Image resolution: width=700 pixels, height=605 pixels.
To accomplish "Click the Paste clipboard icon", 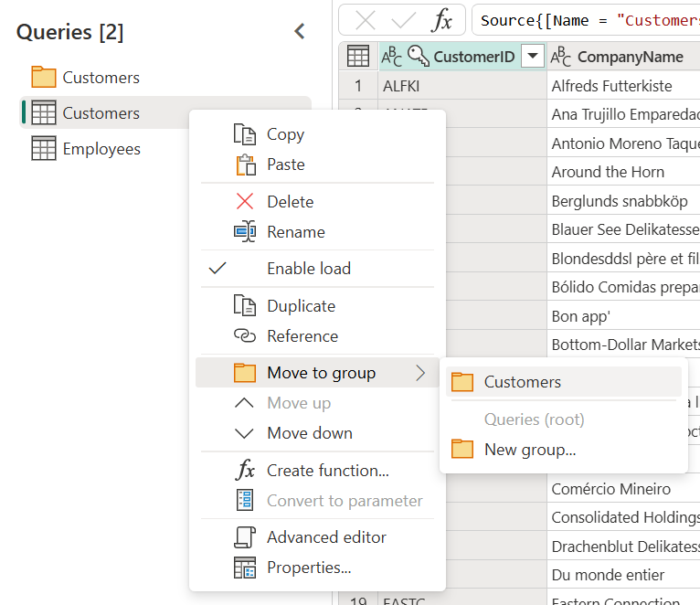I will 246,165.
